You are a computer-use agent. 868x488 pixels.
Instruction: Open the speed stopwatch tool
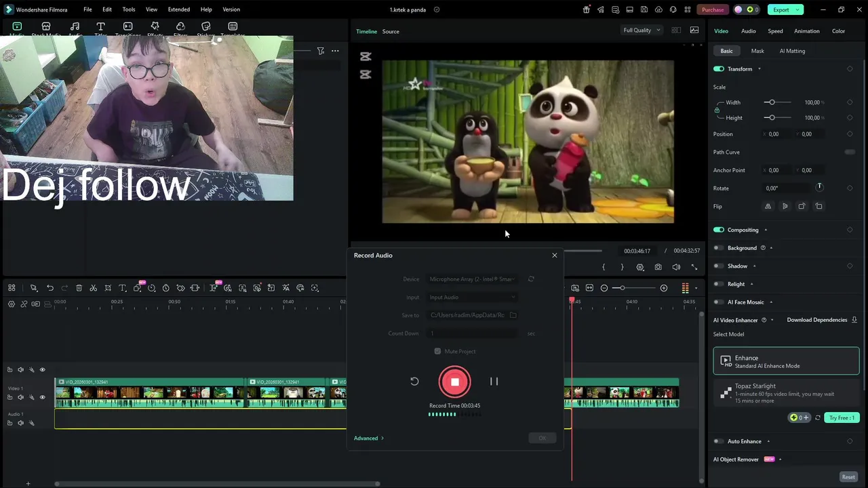165,288
